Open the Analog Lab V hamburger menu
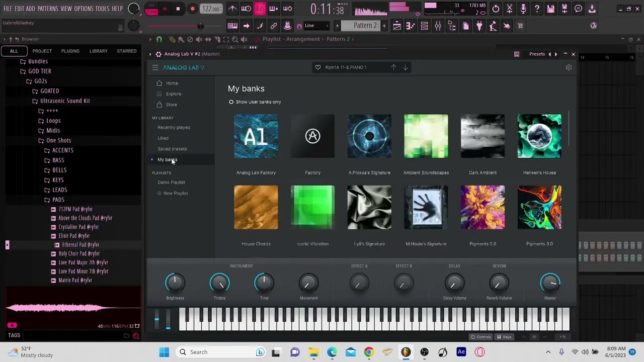The height and width of the screenshot is (362, 644). coord(155,67)
